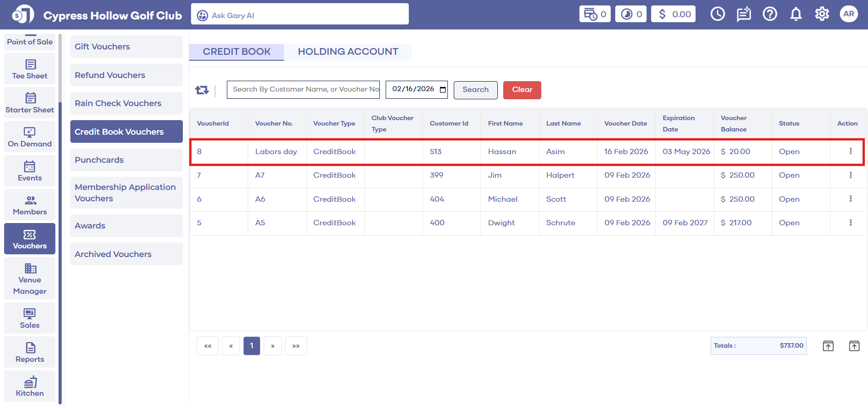
Task: Click the help question mark icon
Action: click(x=770, y=15)
